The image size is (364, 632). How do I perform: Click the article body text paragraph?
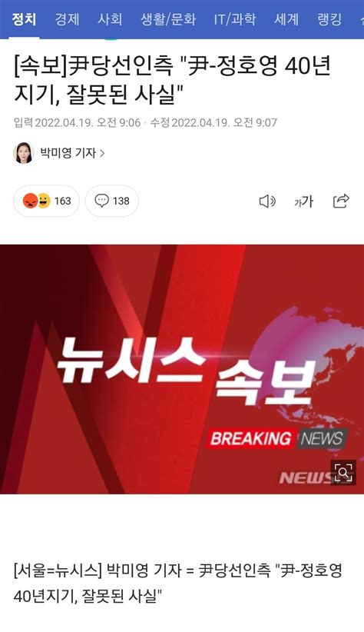click(177, 584)
